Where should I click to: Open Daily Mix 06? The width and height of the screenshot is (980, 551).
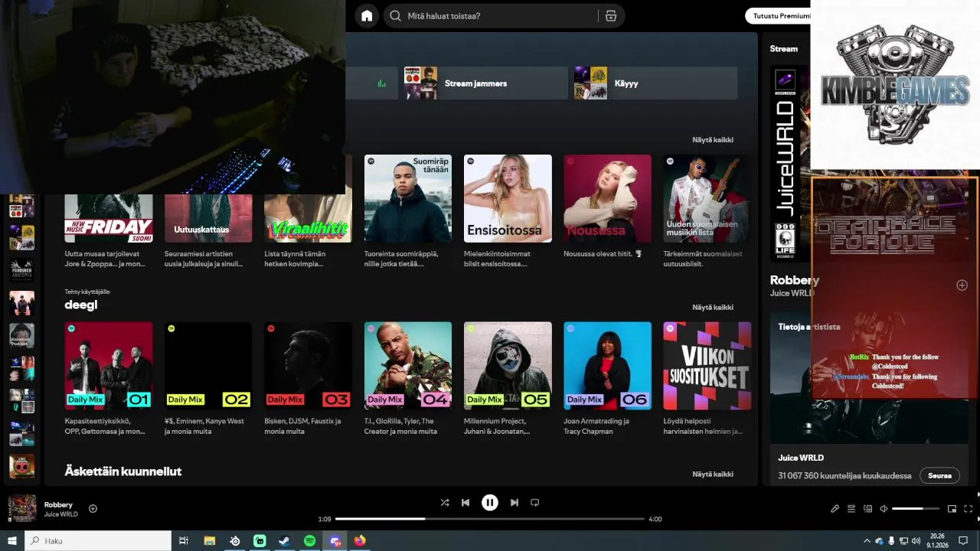pyautogui.click(x=607, y=379)
